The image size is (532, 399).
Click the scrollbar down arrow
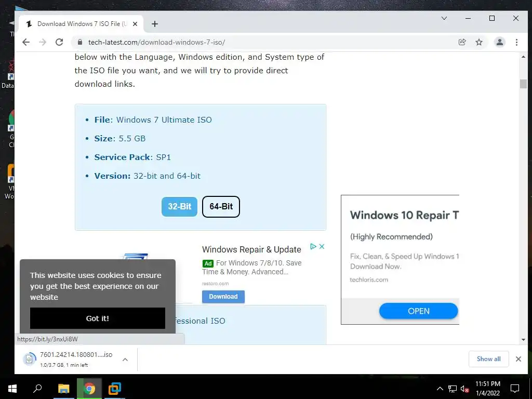tap(523, 340)
